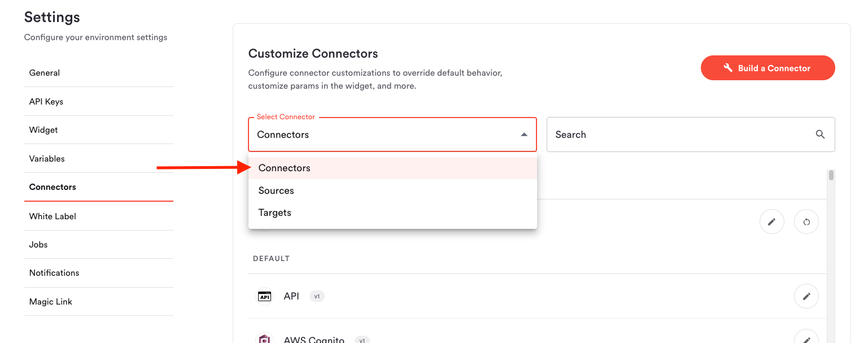The height and width of the screenshot is (343, 868).
Task: Click the circular reset arrow icon
Action: [x=806, y=222]
